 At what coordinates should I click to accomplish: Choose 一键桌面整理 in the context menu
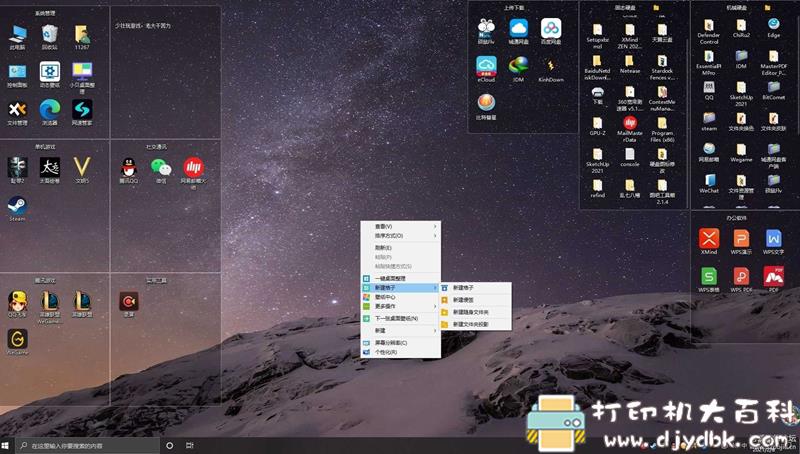401,279
